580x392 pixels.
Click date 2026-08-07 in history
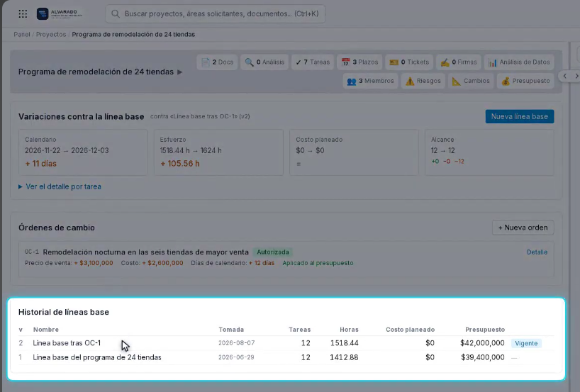tap(236, 343)
